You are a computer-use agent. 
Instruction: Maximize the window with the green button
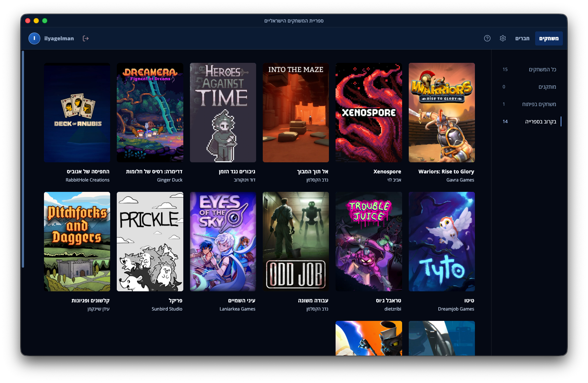(45, 21)
